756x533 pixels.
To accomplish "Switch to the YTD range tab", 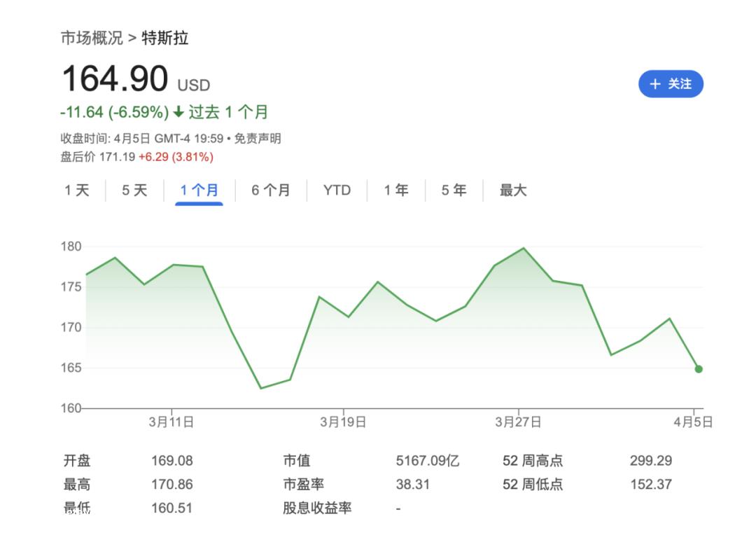I will point(337,190).
